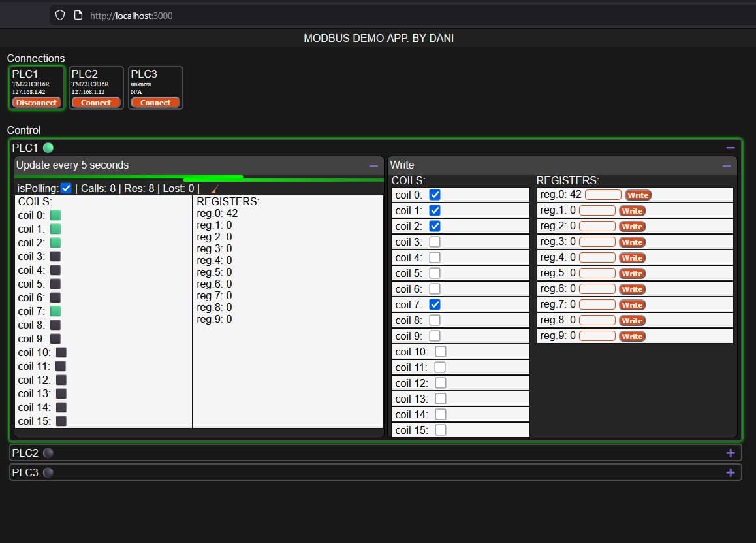Image resolution: width=756 pixels, height=543 pixels.
Task: Uncheck coil 7 in the Write panel
Action: coord(435,304)
